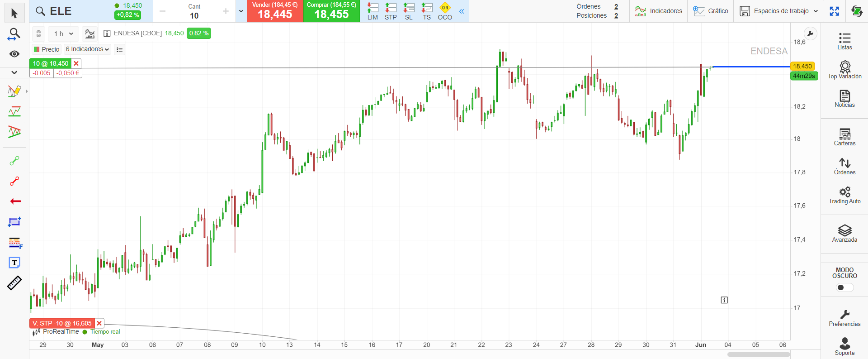Expand the 6 Indicadores dropdown

click(x=87, y=49)
